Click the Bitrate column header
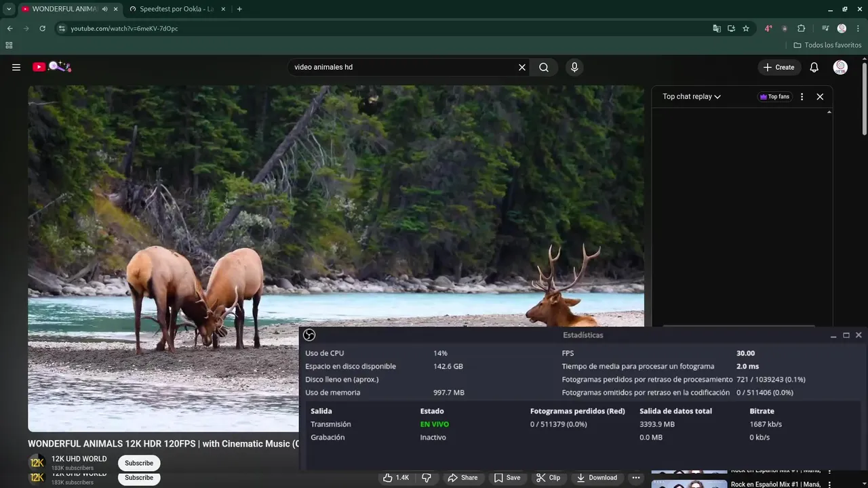Viewport: 868px width, 488px height. point(762,411)
